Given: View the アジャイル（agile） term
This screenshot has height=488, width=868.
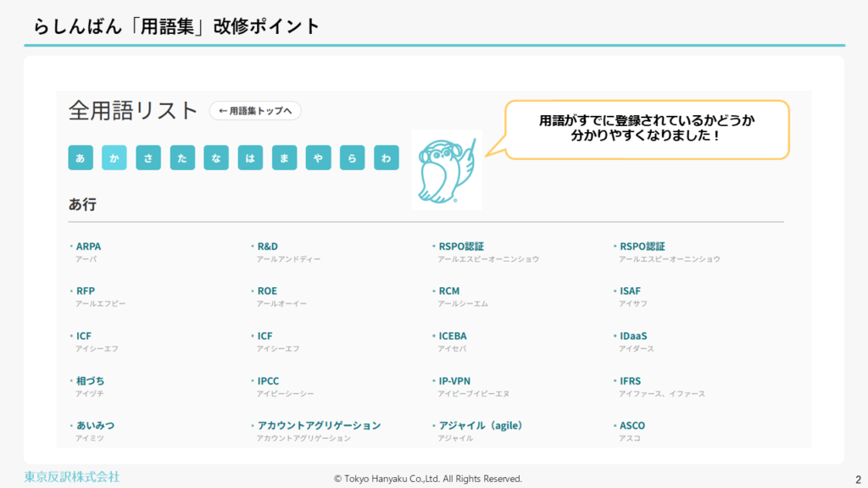Looking at the screenshot, I should (481, 425).
